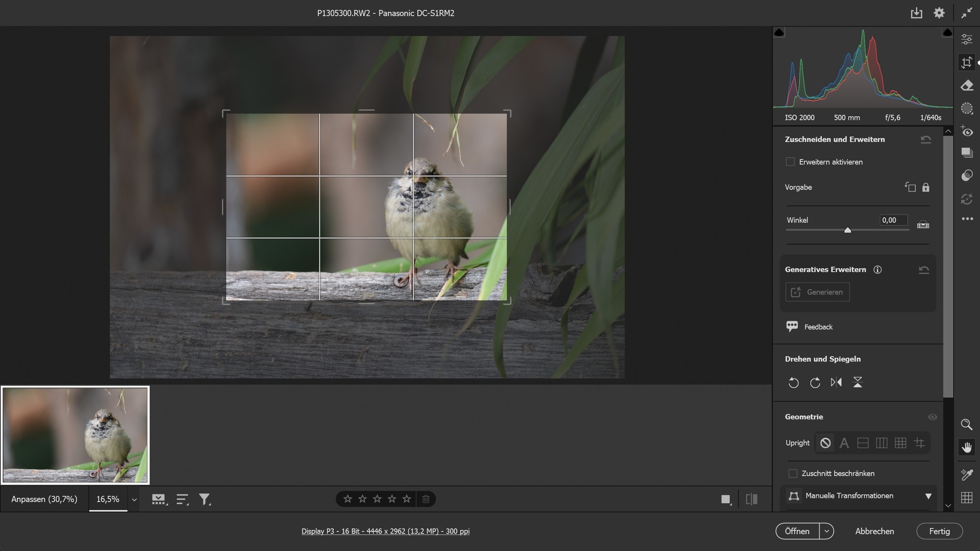Select the Healing eraser tool
Image resolution: width=980 pixels, height=551 pixels.
(x=967, y=85)
